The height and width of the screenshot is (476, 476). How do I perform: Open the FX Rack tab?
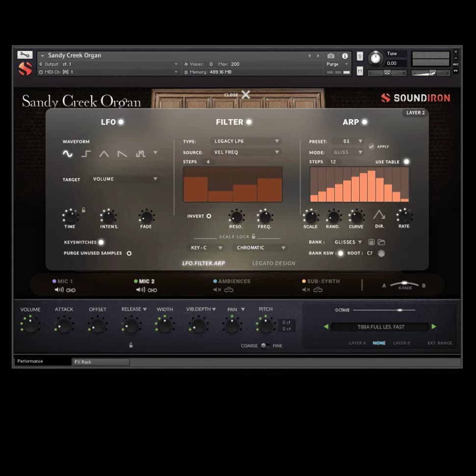coord(100,362)
